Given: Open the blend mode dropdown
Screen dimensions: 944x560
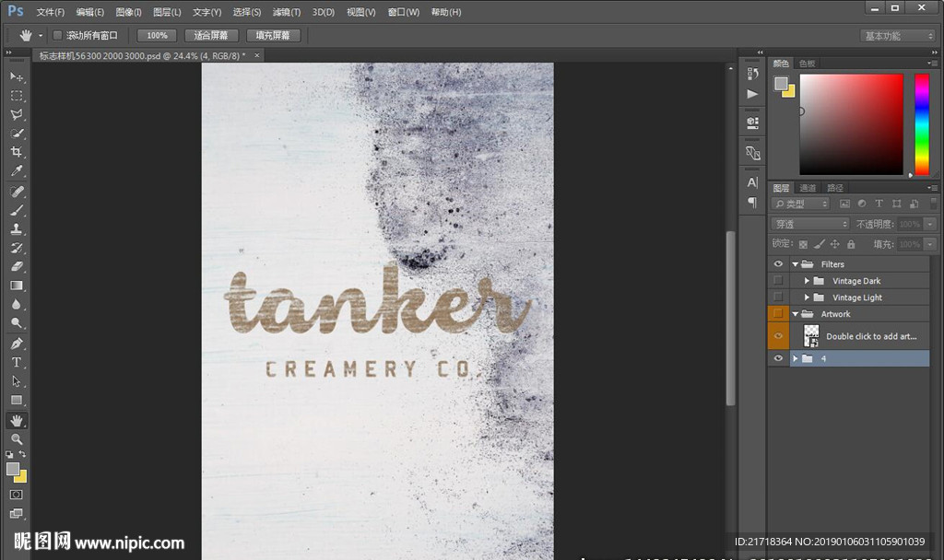Looking at the screenshot, I should click(x=809, y=224).
